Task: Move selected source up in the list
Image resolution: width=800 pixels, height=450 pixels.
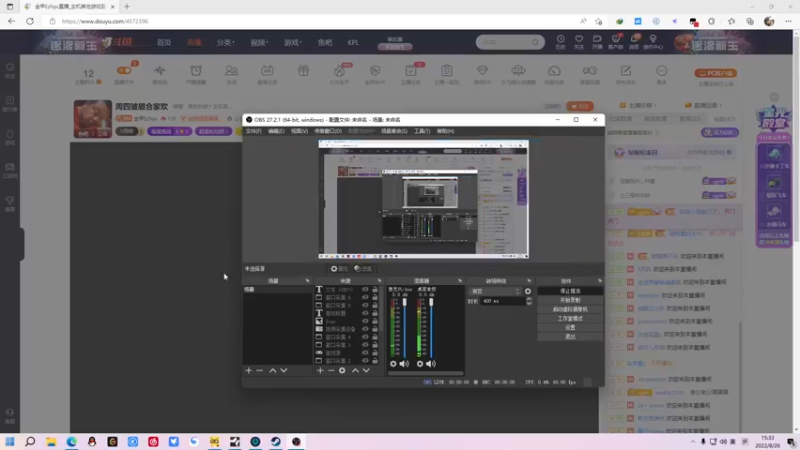Action: click(355, 370)
